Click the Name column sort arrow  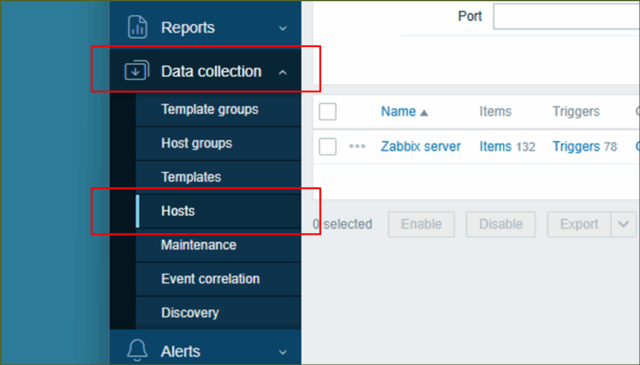(x=424, y=113)
